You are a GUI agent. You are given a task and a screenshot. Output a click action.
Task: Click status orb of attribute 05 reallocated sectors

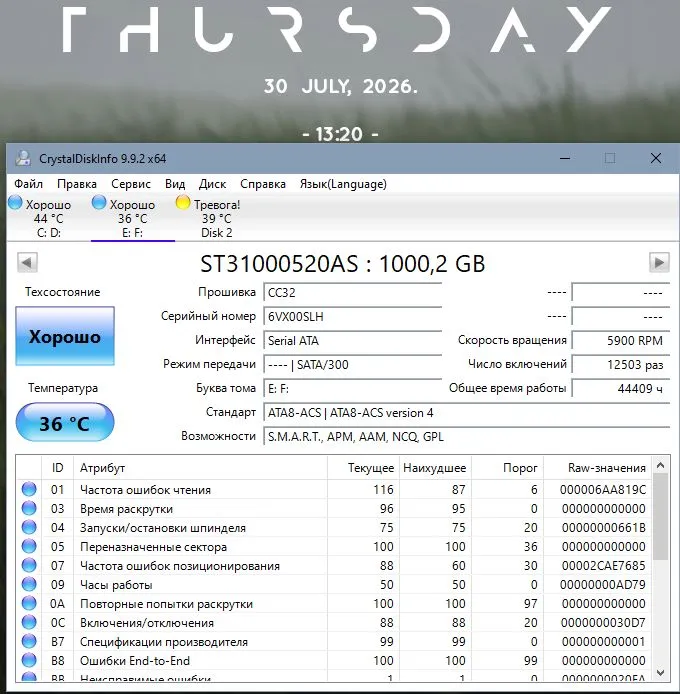click(29, 547)
